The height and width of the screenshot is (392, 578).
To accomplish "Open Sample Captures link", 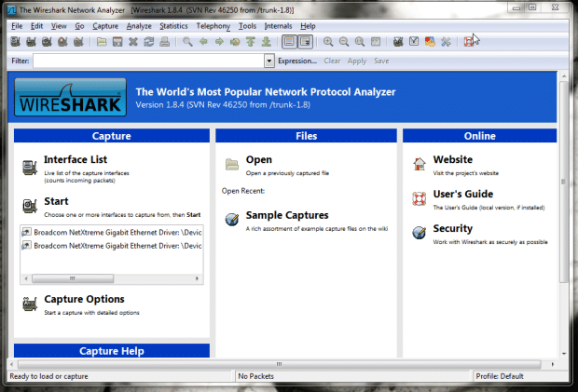I will [x=287, y=215].
